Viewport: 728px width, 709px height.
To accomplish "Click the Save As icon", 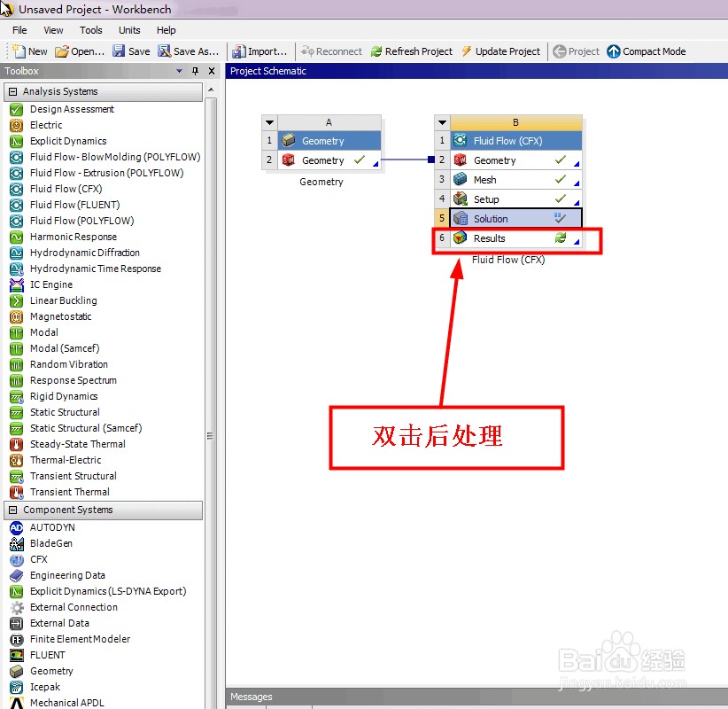I will [165, 51].
